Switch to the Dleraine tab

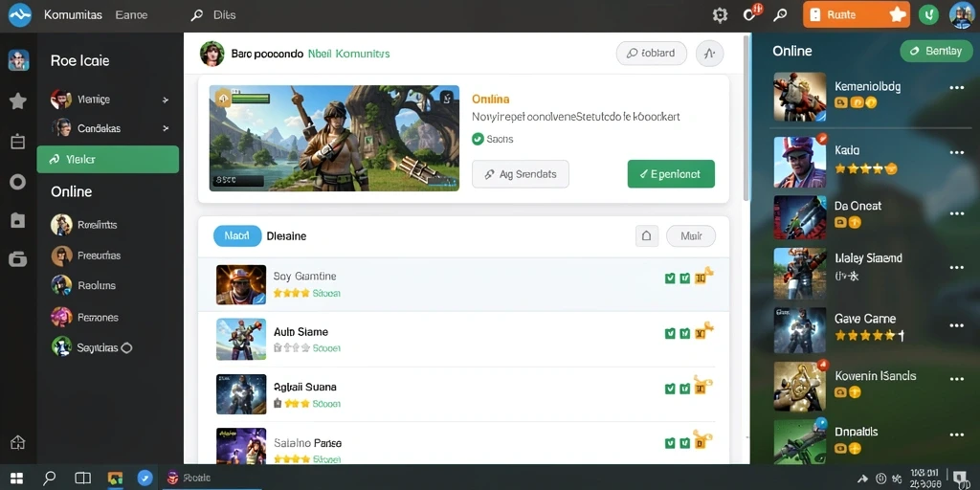point(286,236)
